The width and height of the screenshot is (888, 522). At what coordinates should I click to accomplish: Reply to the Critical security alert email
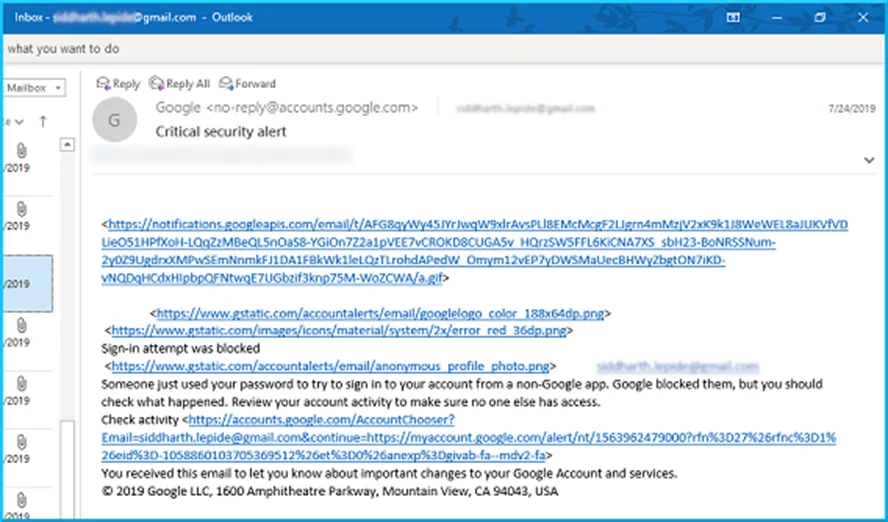(118, 84)
